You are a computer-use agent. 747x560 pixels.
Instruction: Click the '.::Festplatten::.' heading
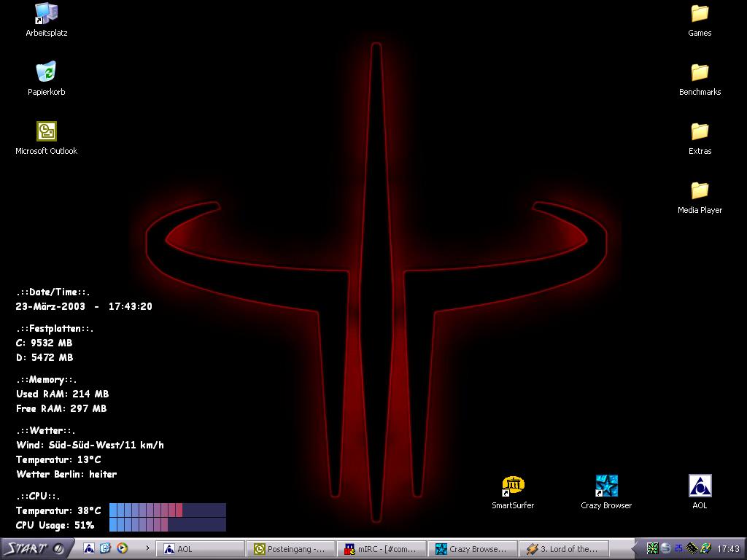pos(55,328)
